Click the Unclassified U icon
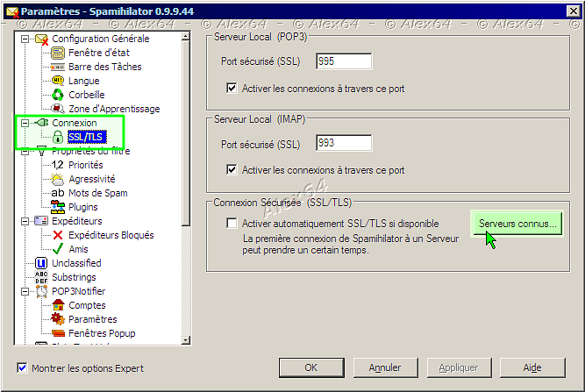The height and width of the screenshot is (392, 585). point(41,263)
